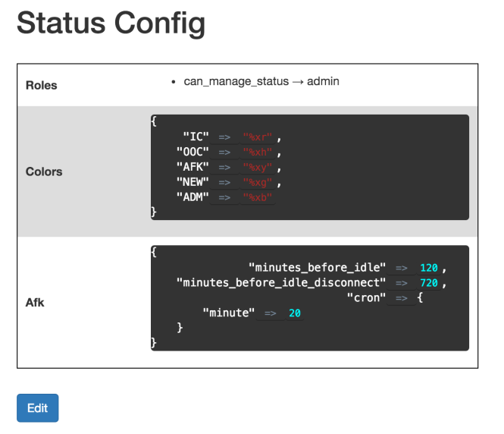Select the "%xg" color value
Screen dimensions: 504x434
coord(258,182)
